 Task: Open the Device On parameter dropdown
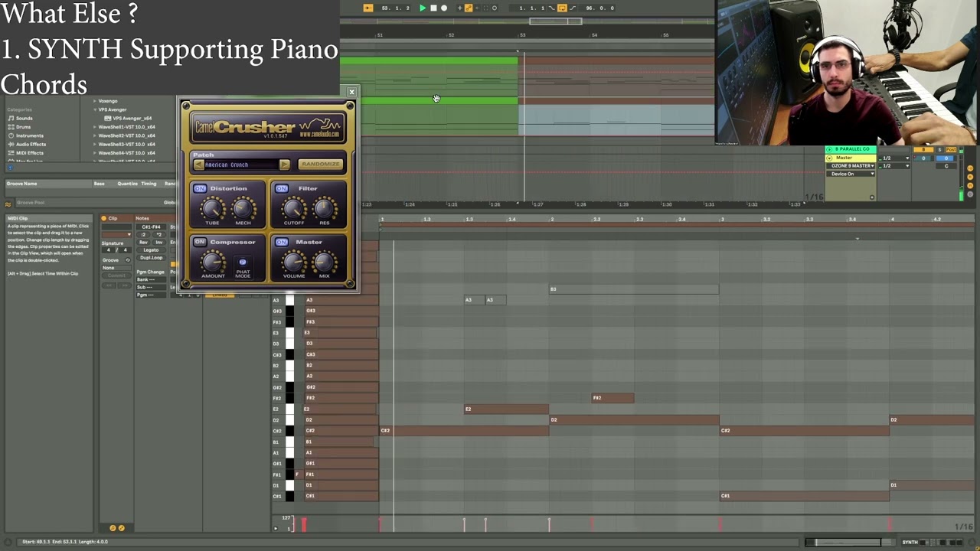tap(852, 174)
